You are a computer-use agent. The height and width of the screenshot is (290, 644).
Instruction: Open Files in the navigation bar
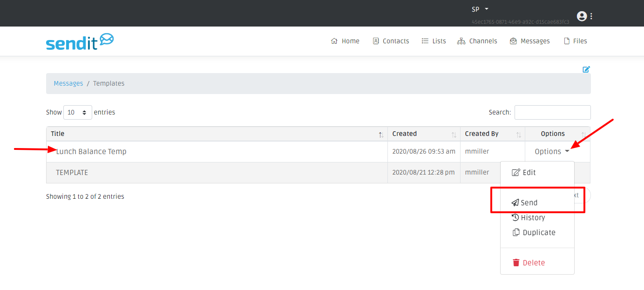pyautogui.click(x=575, y=41)
